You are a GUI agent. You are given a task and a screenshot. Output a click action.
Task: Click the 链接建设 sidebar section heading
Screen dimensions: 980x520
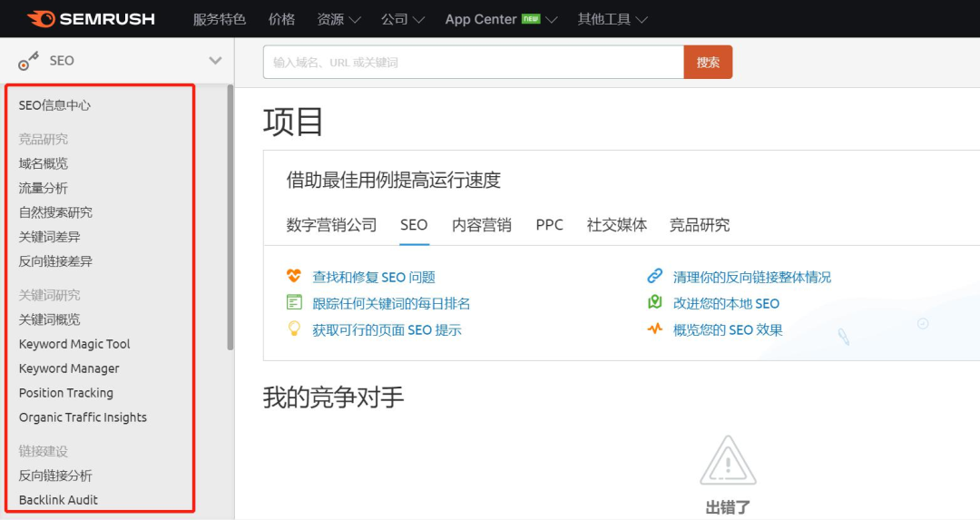point(44,451)
